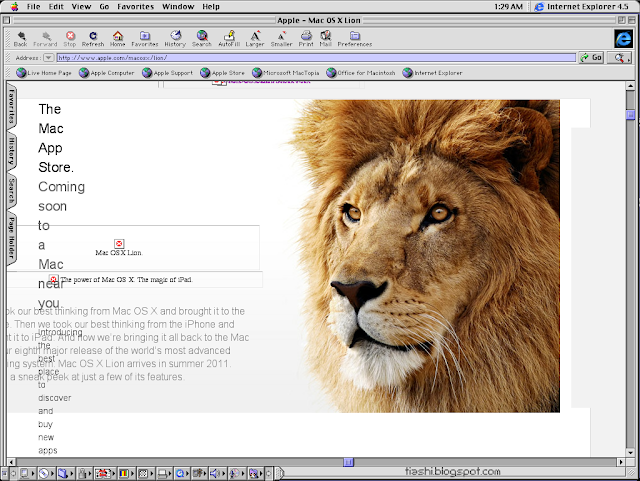This screenshot has height=481, width=640.
Task: Open the Internet Explorer 4.5 application menu
Action: pyautogui.click(x=582, y=7)
